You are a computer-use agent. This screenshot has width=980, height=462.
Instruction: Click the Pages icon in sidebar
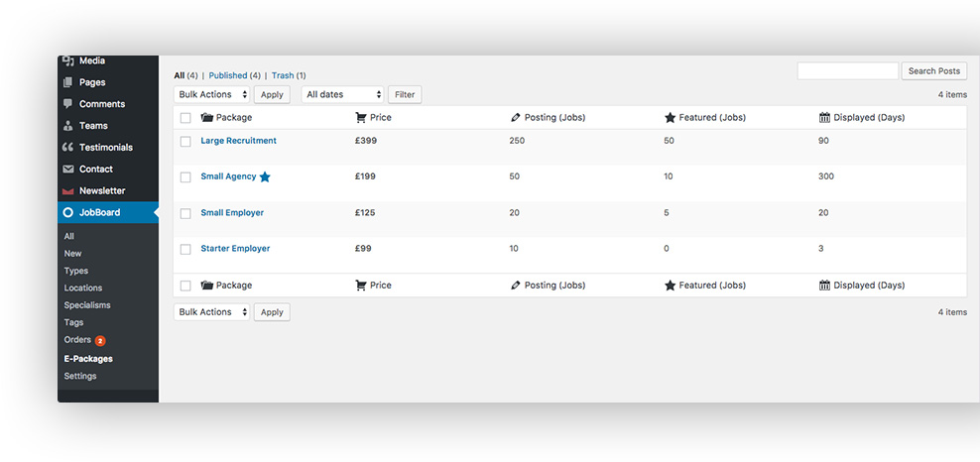pyautogui.click(x=67, y=82)
